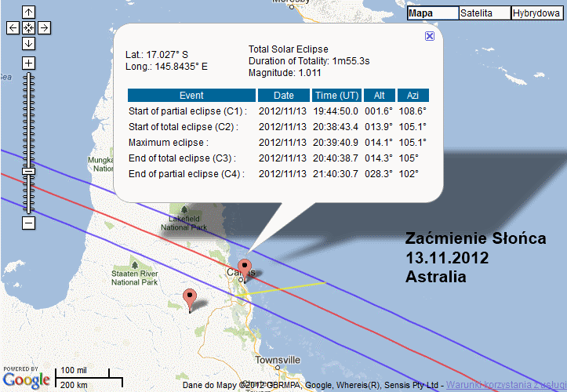
Task: Close the eclipse info balloon
Action: pos(430,36)
